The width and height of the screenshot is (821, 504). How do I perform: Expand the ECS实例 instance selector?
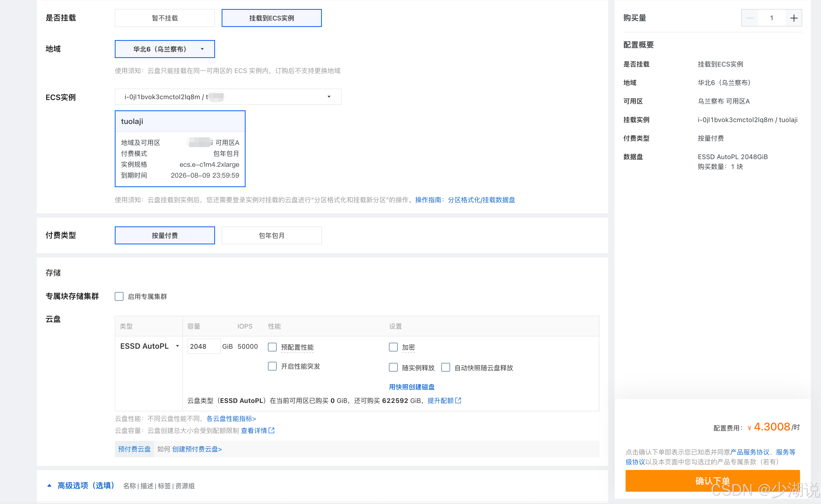(228, 97)
